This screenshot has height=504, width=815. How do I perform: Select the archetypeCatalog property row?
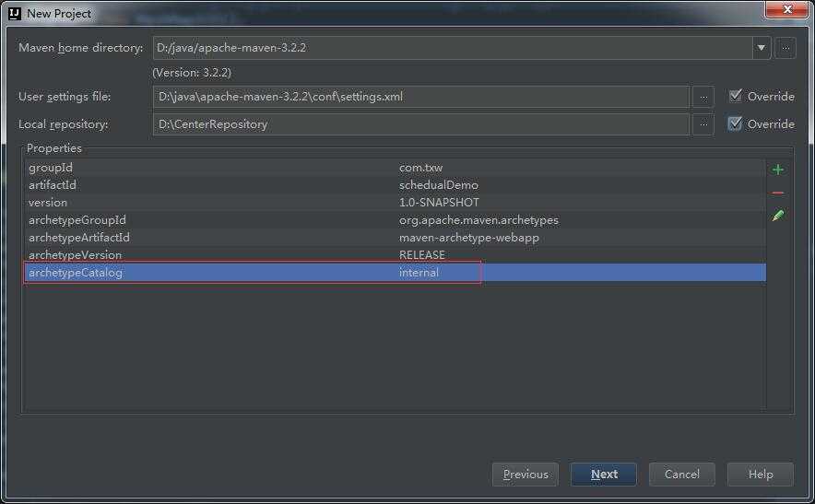point(395,272)
